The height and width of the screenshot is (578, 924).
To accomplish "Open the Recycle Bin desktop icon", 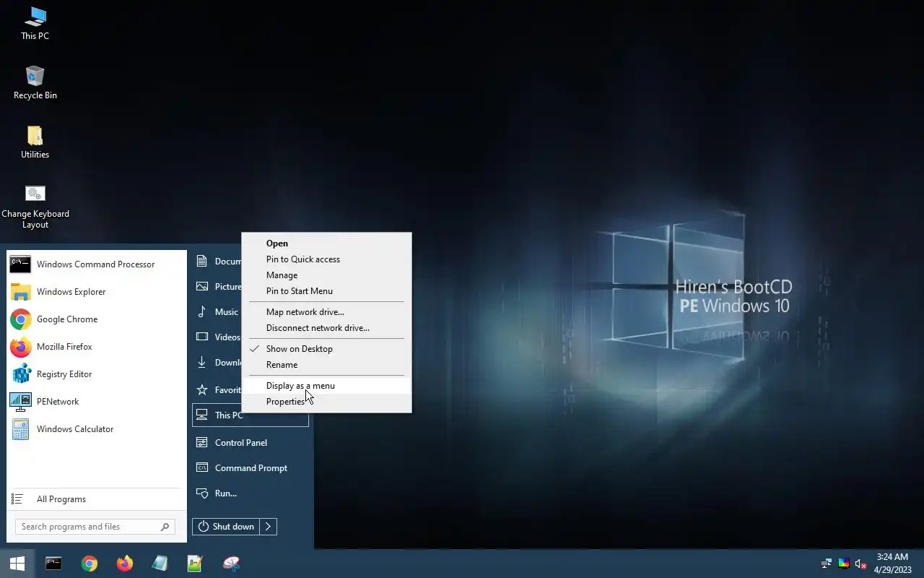I will [x=35, y=82].
